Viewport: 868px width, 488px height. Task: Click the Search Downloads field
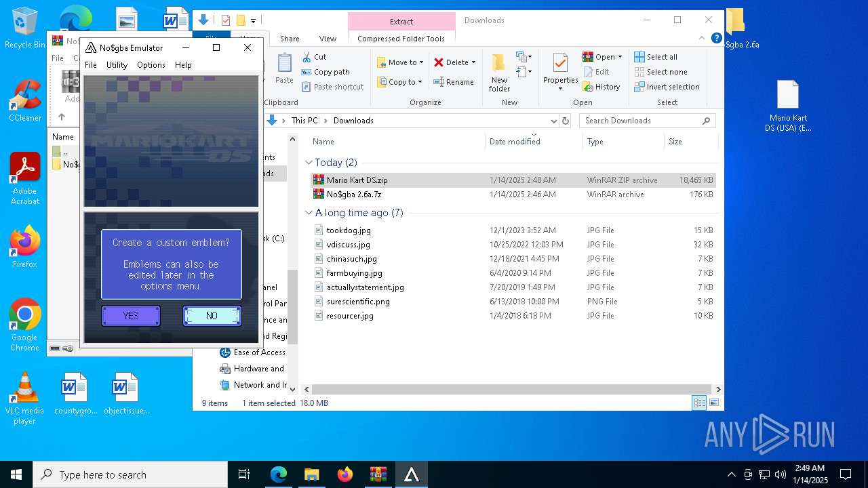[648, 121]
